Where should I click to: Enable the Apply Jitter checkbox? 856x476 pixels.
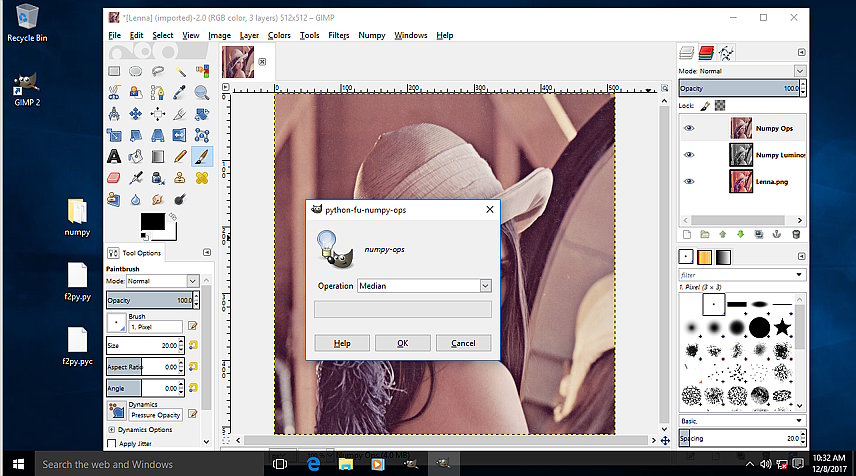[x=112, y=444]
